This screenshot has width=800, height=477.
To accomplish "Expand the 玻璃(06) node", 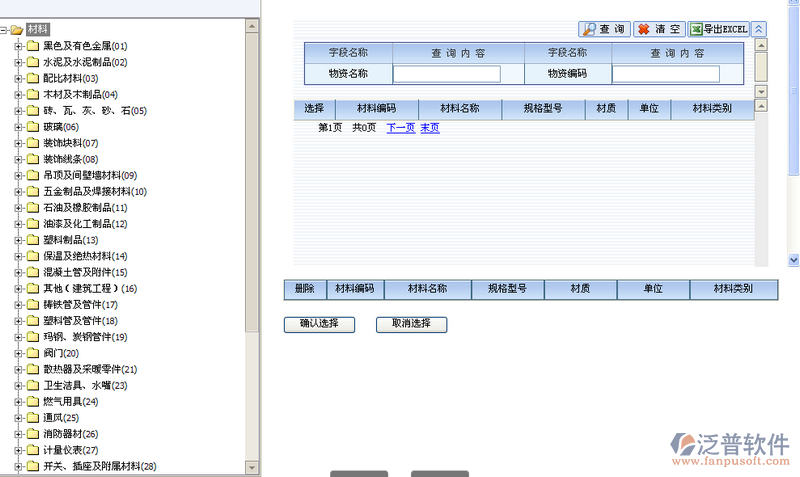I will click(x=18, y=127).
